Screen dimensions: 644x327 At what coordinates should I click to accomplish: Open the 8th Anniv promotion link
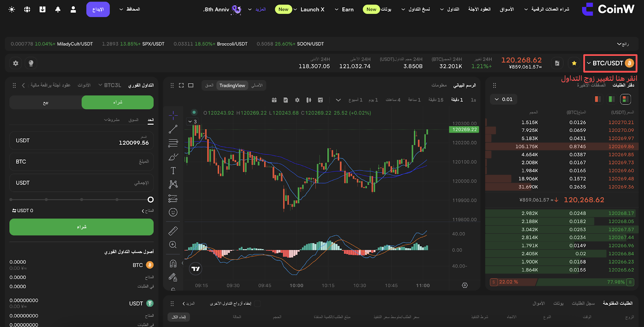click(x=222, y=9)
